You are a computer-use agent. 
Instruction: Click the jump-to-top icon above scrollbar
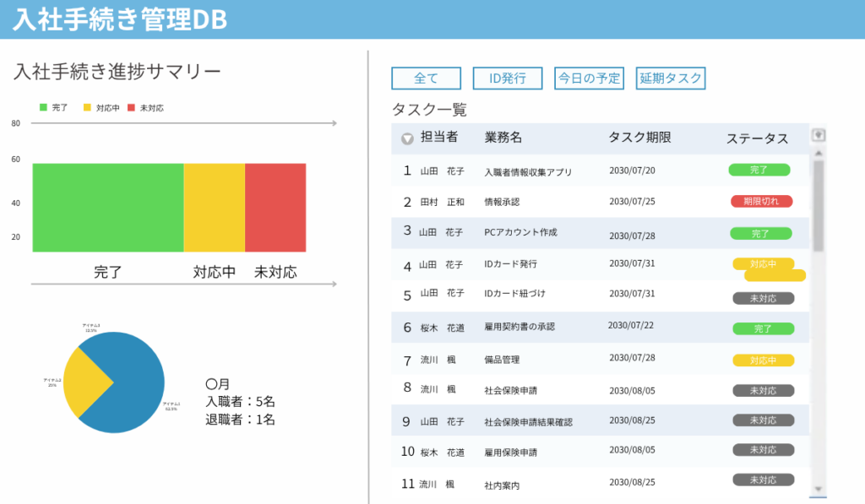point(818,135)
